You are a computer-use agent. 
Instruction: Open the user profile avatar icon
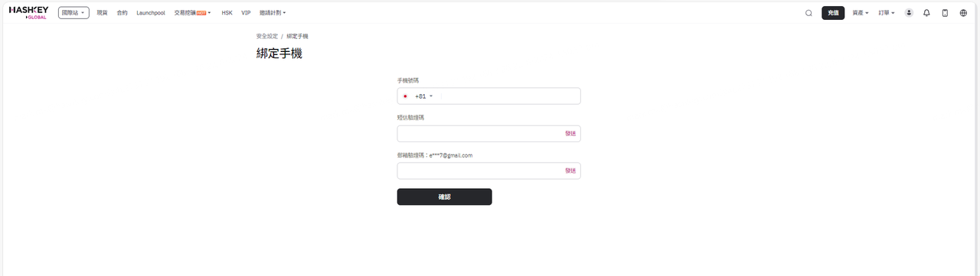point(909,13)
